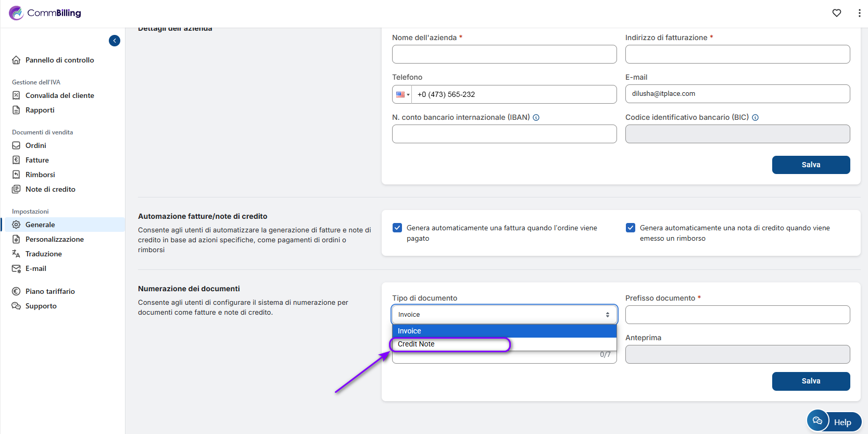Save the document numbering settings
Screen dimensions: 868x434
pyautogui.click(x=810, y=381)
